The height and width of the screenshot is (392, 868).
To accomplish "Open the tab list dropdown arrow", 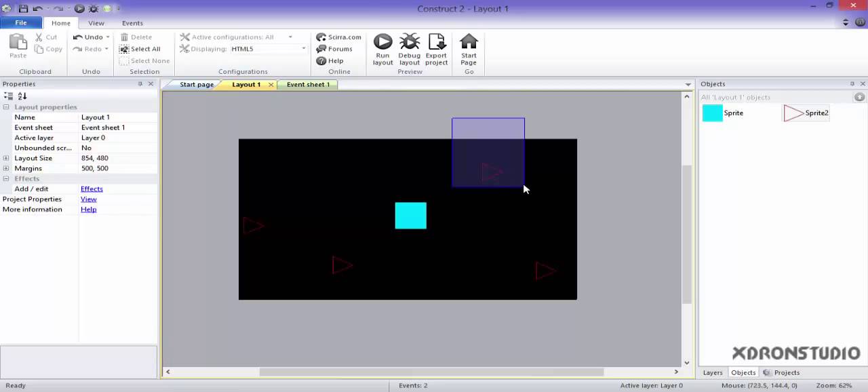I will (689, 85).
